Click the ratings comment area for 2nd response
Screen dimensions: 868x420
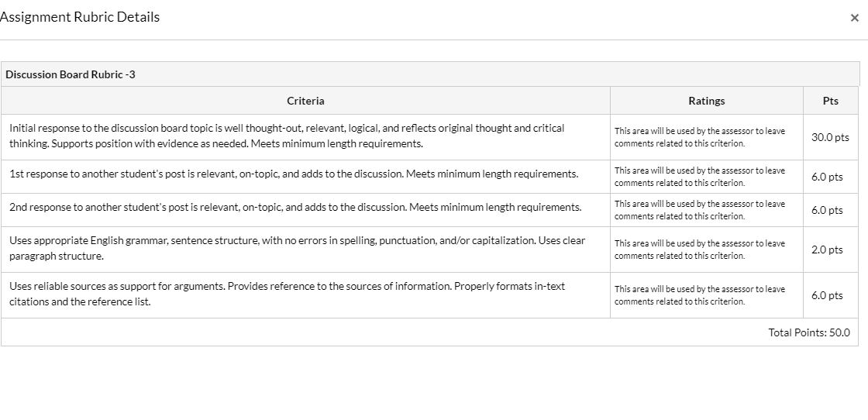point(700,210)
